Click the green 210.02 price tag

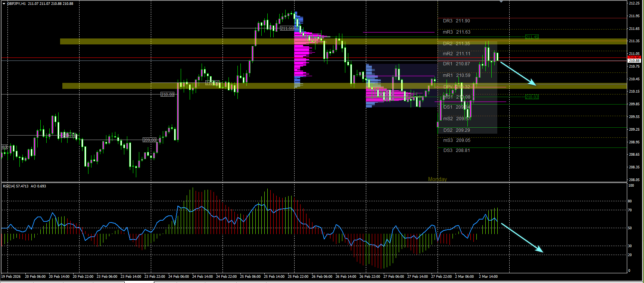pyautogui.click(x=532, y=97)
